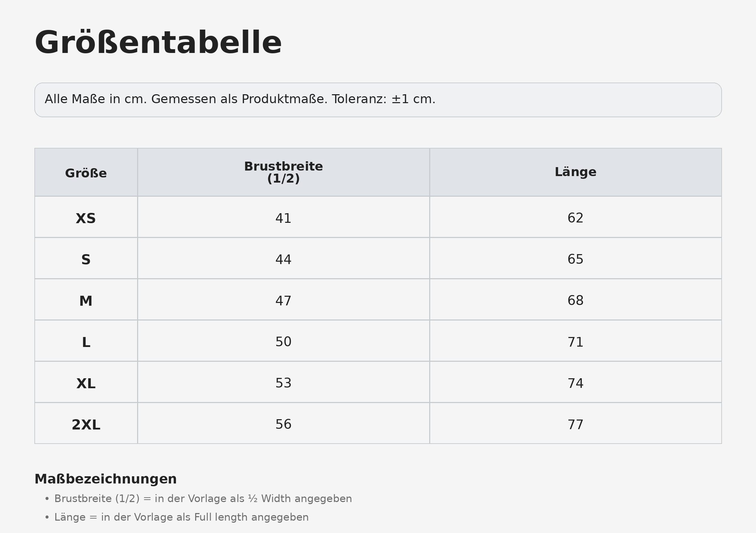
Task: Select the S size row label
Action: (x=86, y=260)
